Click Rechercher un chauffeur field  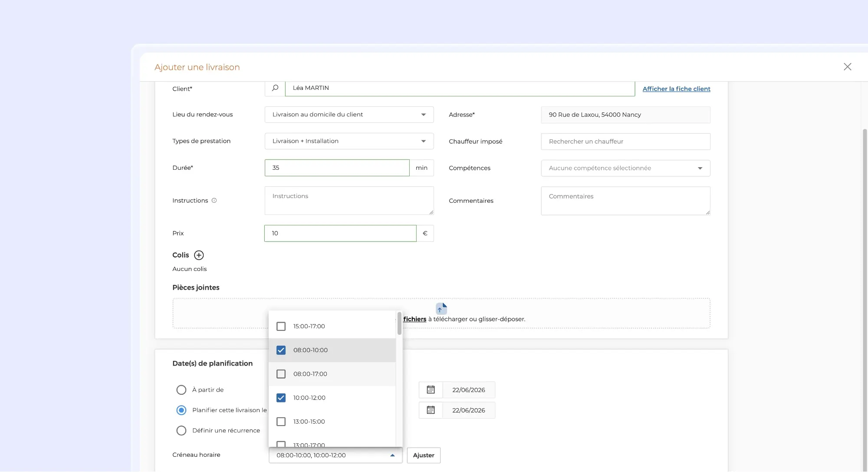pos(625,142)
